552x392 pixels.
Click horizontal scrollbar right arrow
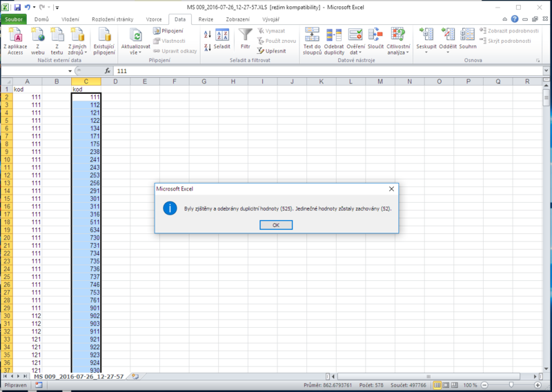coord(535,377)
